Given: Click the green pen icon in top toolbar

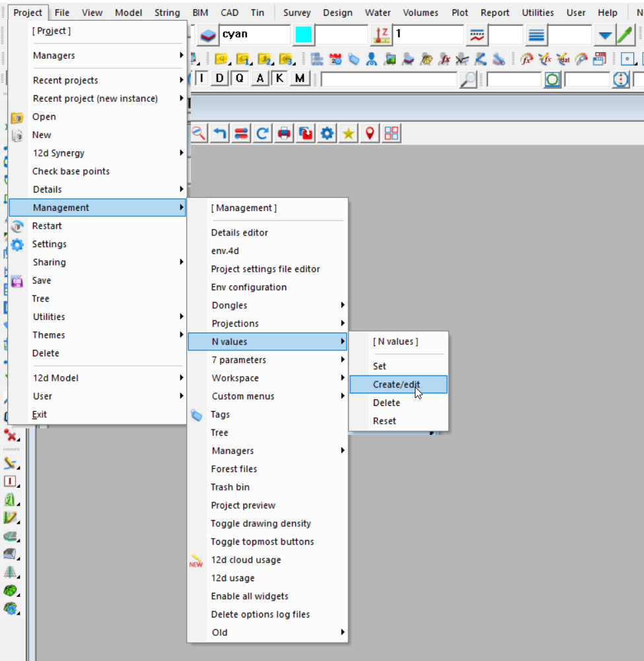Looking at the screenshot, I should (x=625, y=35).
